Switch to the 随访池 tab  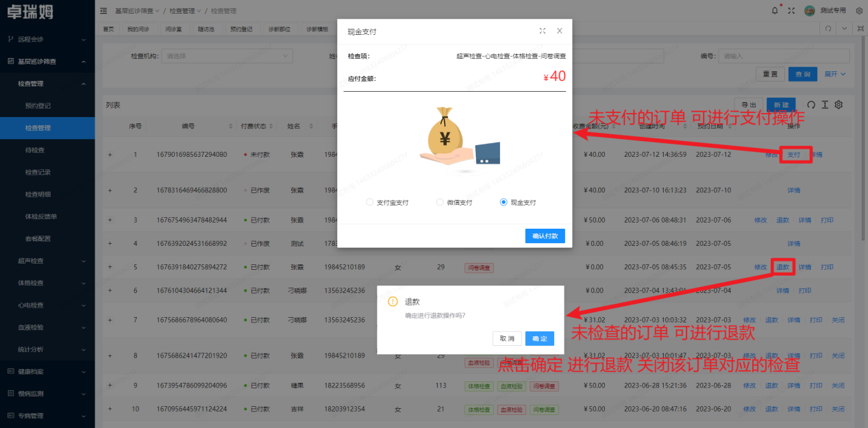206,29
